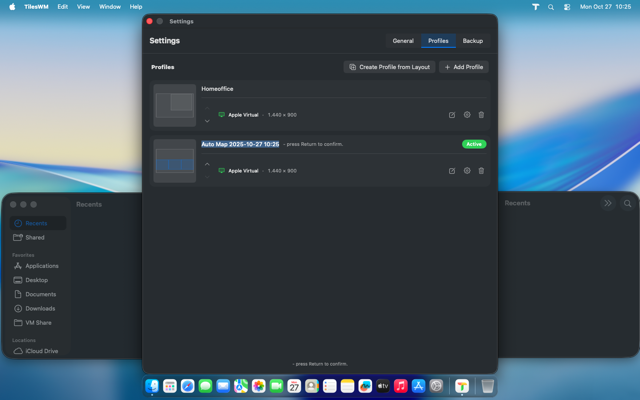Switch to the General tab
The width and height of the screenshot is (640, 400).
pyautogui.click(x=403, y=41)
